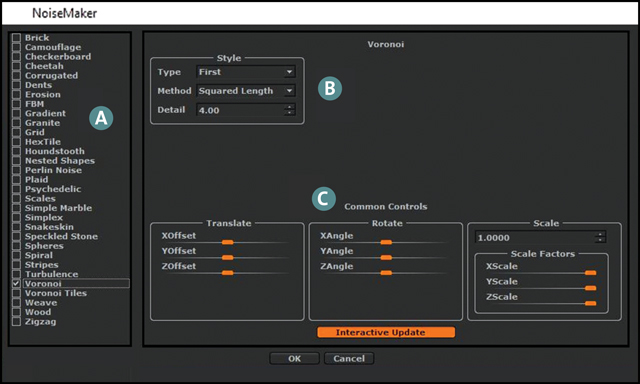Image resolution: width=640 pixels, height=384 pixels.
Task: Select Speckled Stone in the list
Action: pyautogui.click(x=61, y=236)
